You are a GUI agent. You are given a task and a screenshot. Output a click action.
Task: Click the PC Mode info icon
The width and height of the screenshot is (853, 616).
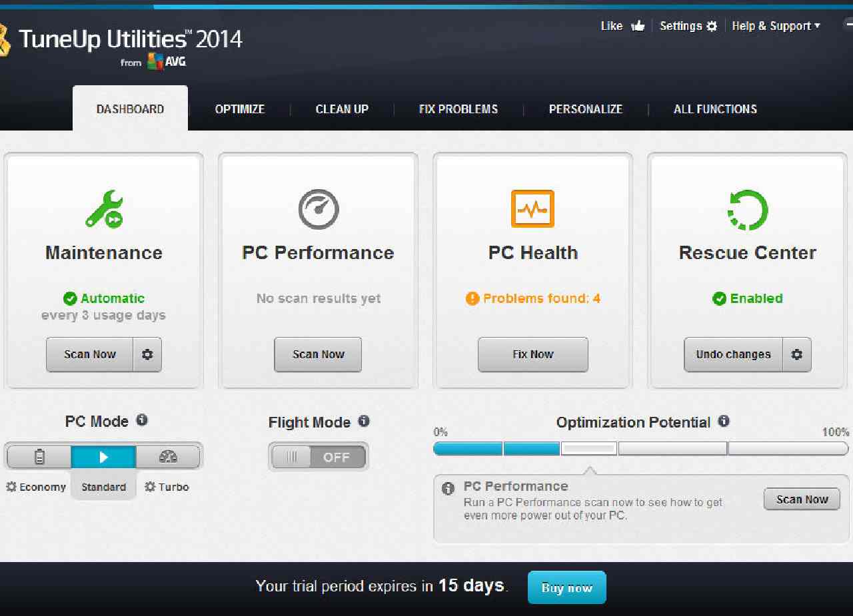(142, 420)
